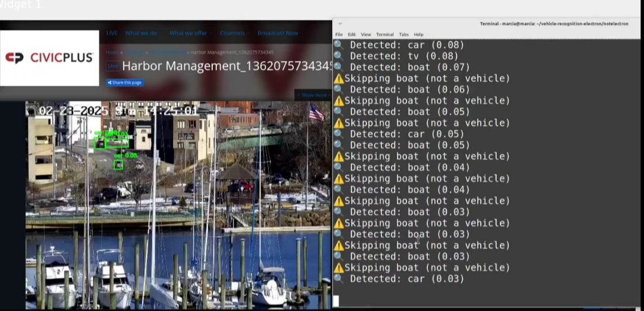Open the terminal View menu

[x=366, y=34]
